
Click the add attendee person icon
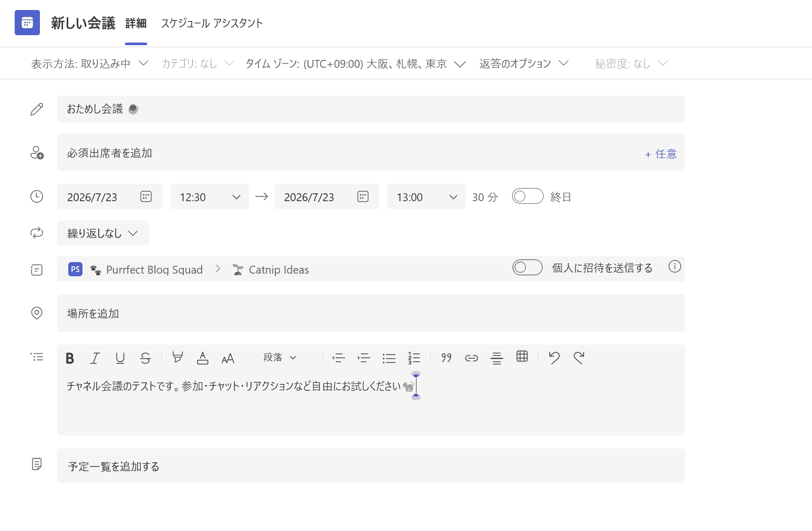(37, 153)
